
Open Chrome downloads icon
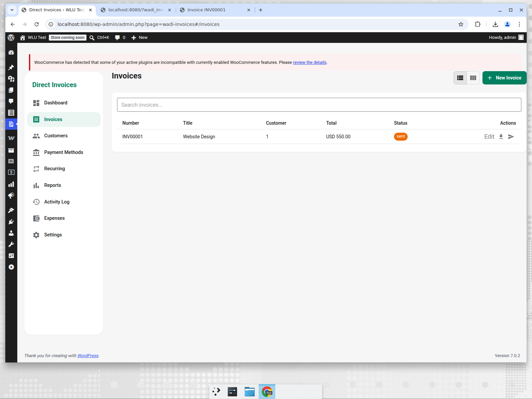495,24
